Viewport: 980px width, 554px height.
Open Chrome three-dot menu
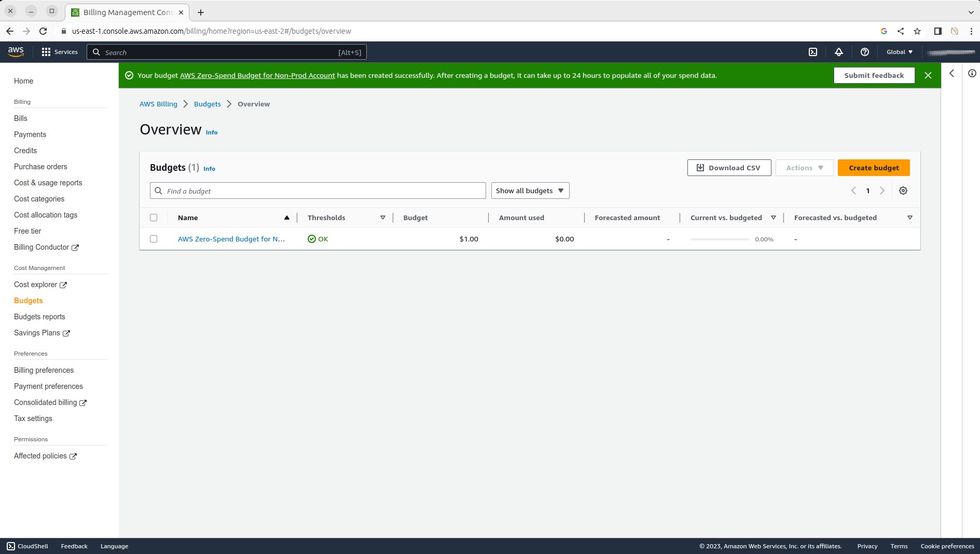click(971, 31)
